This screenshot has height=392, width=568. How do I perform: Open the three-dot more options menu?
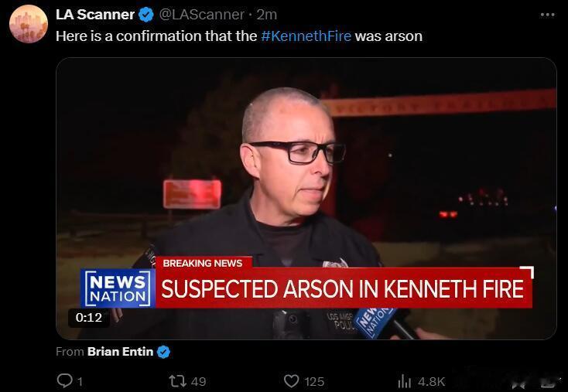click(x=547, y=15)
